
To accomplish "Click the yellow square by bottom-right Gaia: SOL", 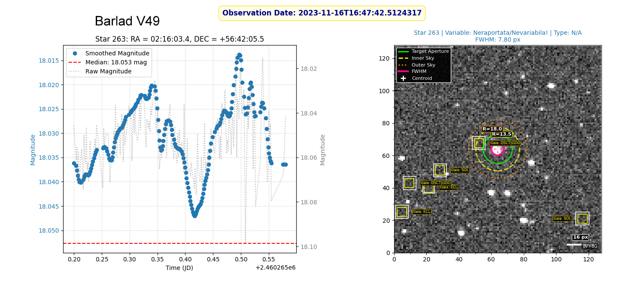I will click(582, 218).
